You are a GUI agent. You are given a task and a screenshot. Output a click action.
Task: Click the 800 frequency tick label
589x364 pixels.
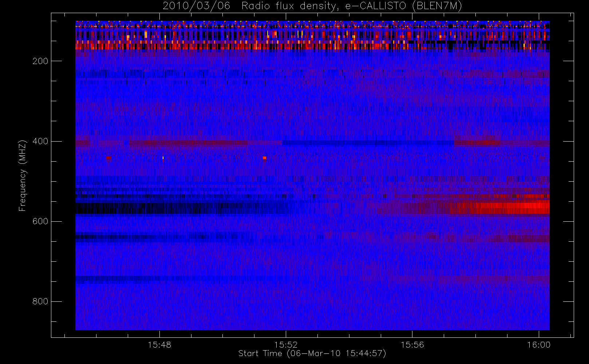pyautogui.click(x=40, y=301)
